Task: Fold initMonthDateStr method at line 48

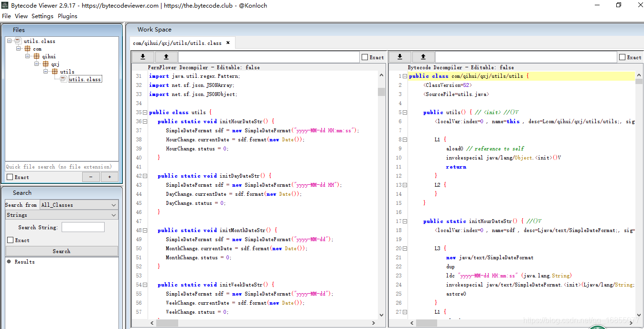Action: (145, 231)
